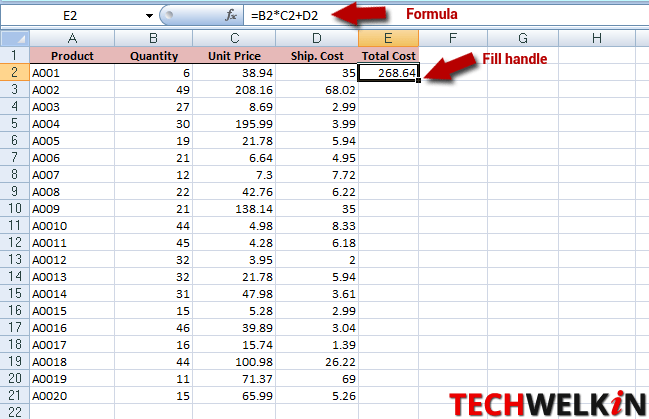Select column G header
The width and height of the screenshot is (649, 419).
pos(523,39)
